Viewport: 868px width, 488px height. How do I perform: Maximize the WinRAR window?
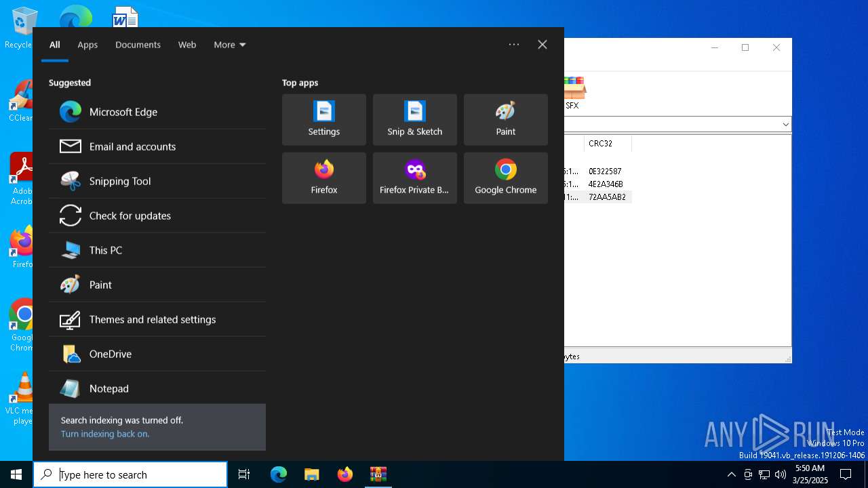click(745, 47)
